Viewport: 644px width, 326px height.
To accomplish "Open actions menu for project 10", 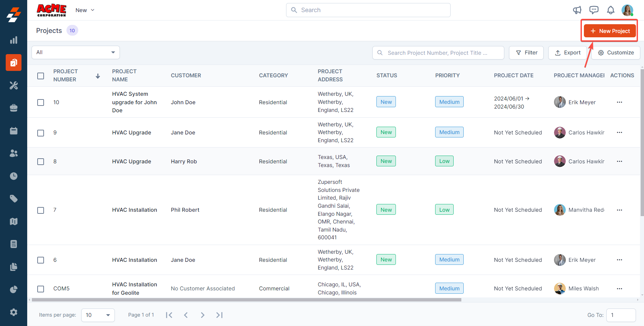I will [x=619, y=102].
